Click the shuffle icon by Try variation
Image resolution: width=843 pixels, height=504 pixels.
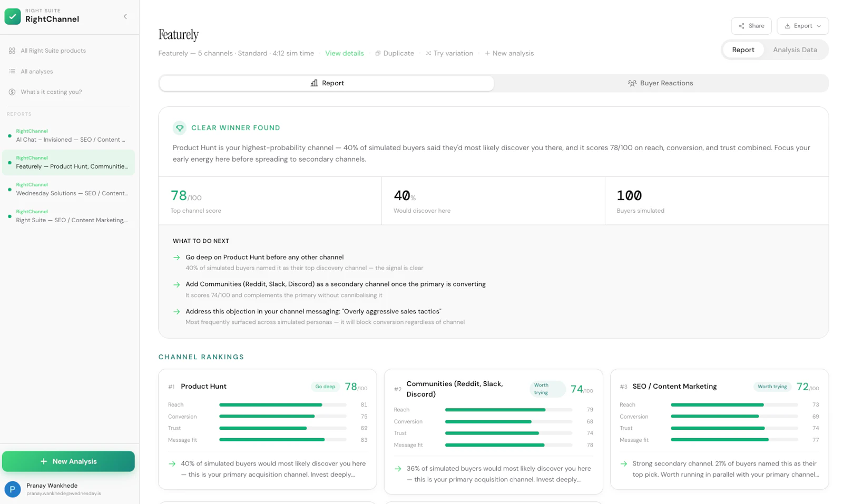428,53
